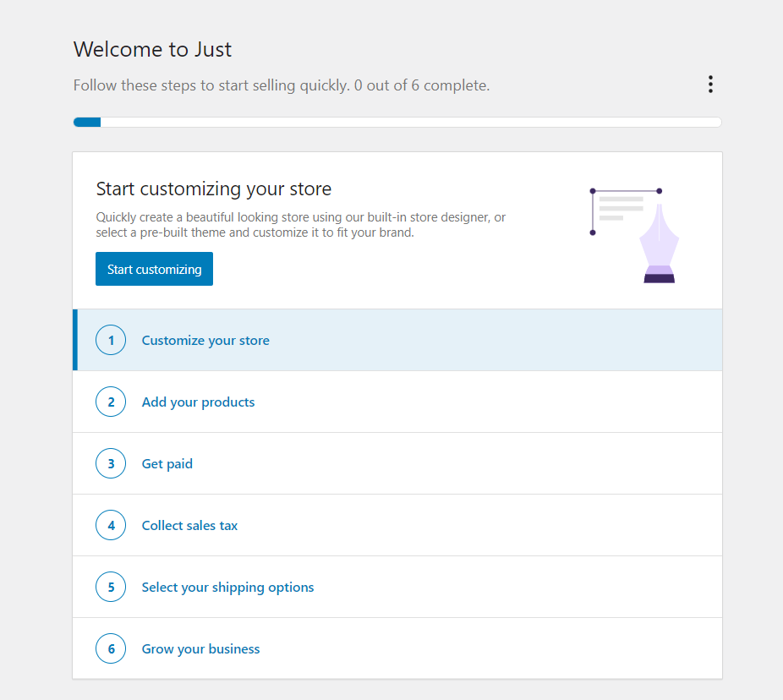783x700 pixels.
Task: Click the number 4 step circle
Action: point(111,526)
